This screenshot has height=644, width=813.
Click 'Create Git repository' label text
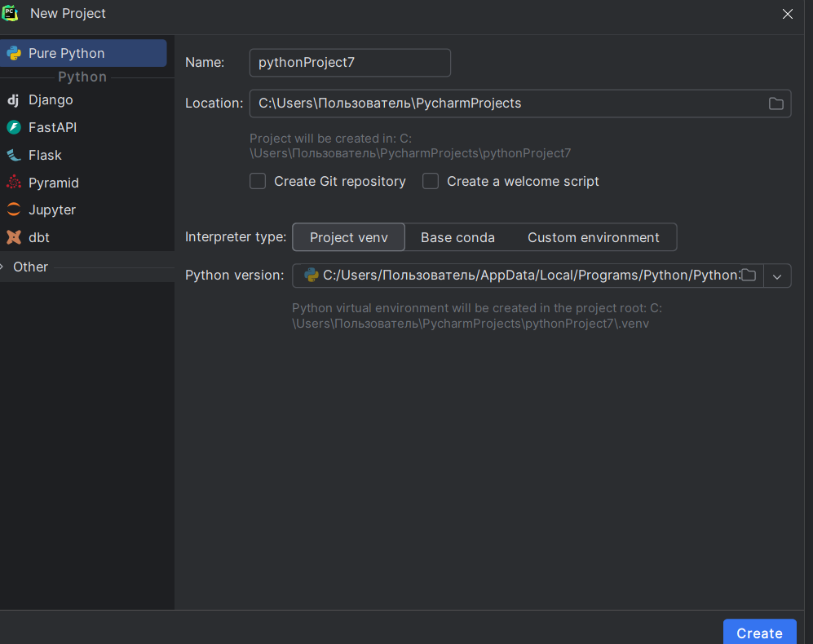pyautogui.click(x=339, y=182)
